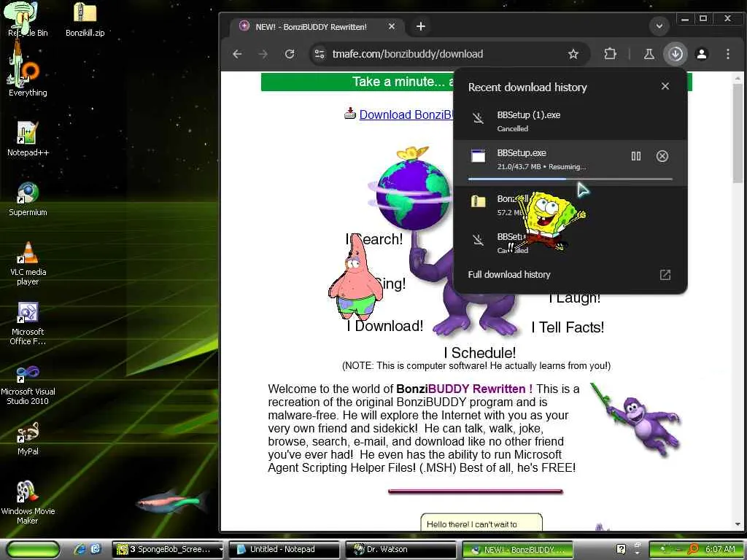Image resolution: width=747 pixels, height=560 pixels.
Task: Click the page vertical scrollbar thumb
Action: (x=738, y=133)
